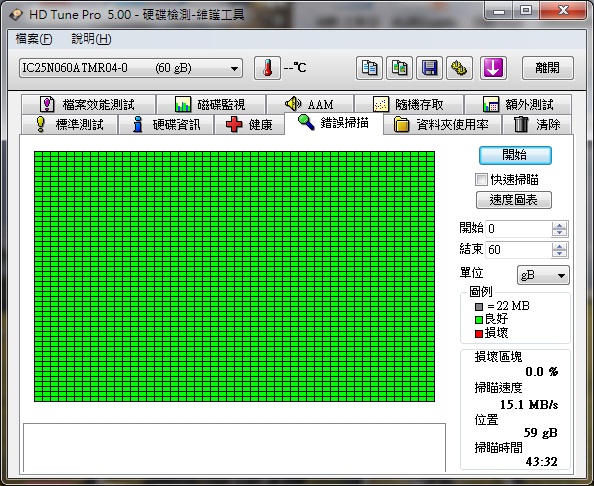Click the copy text to clipboard icon
This screenshot has height=486, width=594.
point(369,68)
